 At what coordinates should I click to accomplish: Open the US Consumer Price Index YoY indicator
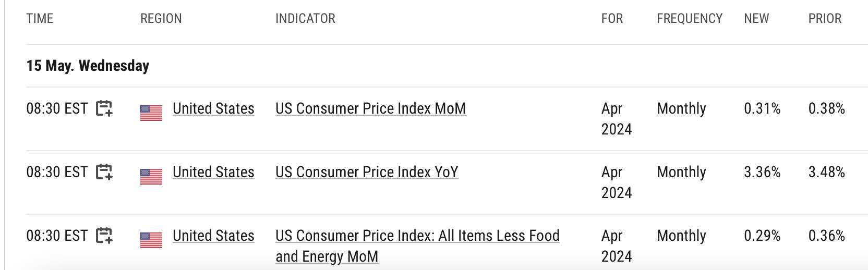click(x=367, y=172)
